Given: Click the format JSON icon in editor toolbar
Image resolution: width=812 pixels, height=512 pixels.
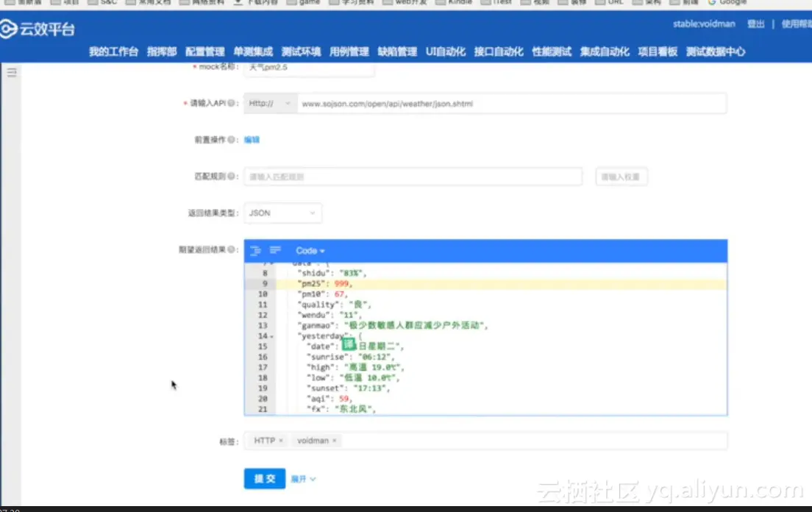Looking at the screenshot, I should [x=255, y=251].
